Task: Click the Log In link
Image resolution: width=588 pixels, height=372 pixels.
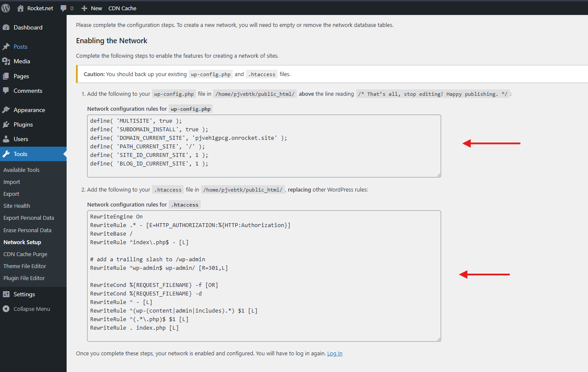Action: (x=335, y=353)
